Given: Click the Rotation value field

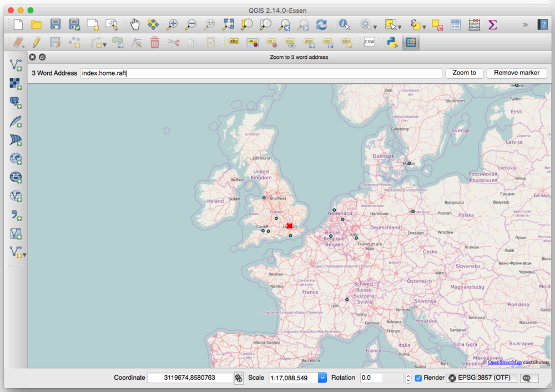Looking at the screenshot, I should click(x=382, y=378).
